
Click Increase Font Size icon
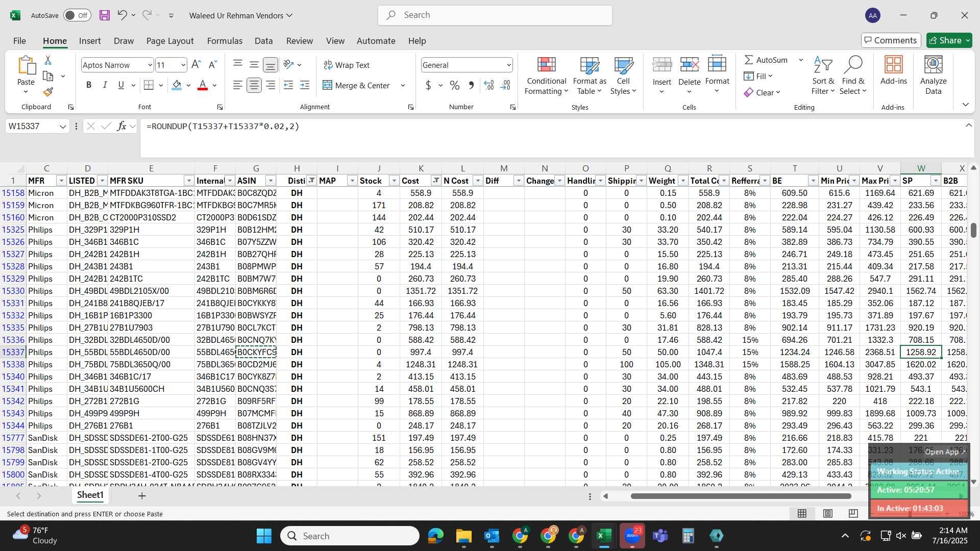tap(196, 64)
